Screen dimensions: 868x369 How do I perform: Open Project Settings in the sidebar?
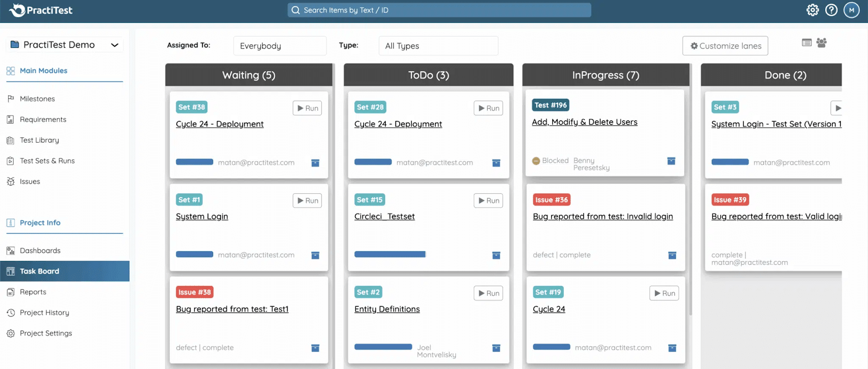46,333
